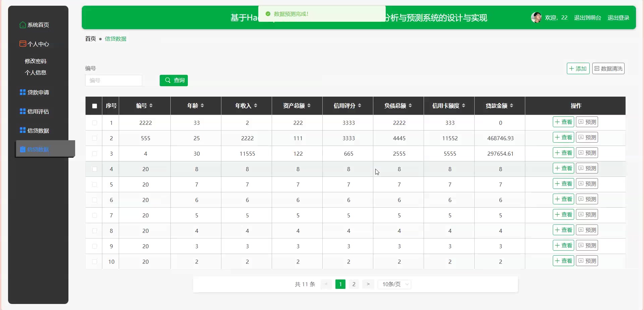
Task: Click the highlighted 信贷数据 clipboard icon
Action: coord(23,149)
